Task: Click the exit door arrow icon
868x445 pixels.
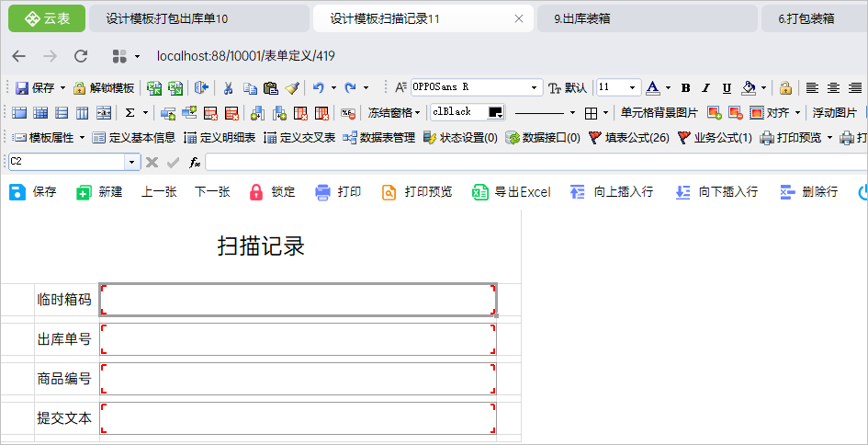Action: point(201,87)
